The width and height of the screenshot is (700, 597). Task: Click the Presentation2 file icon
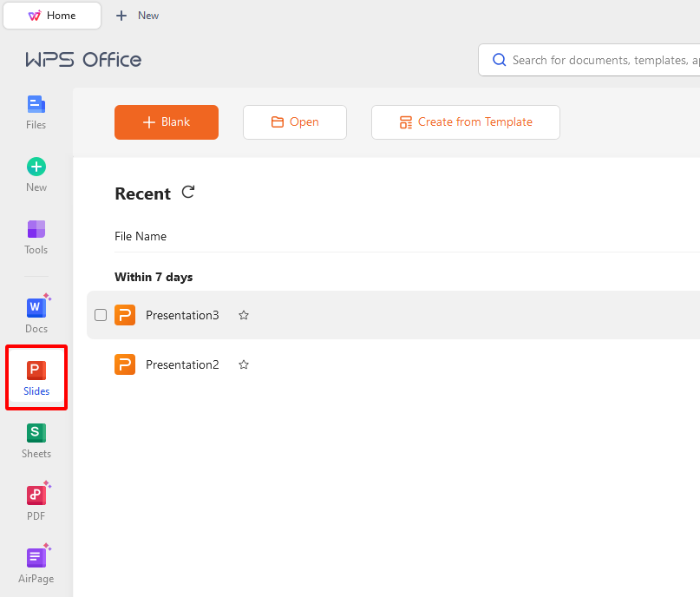click(x=125, y=364)
